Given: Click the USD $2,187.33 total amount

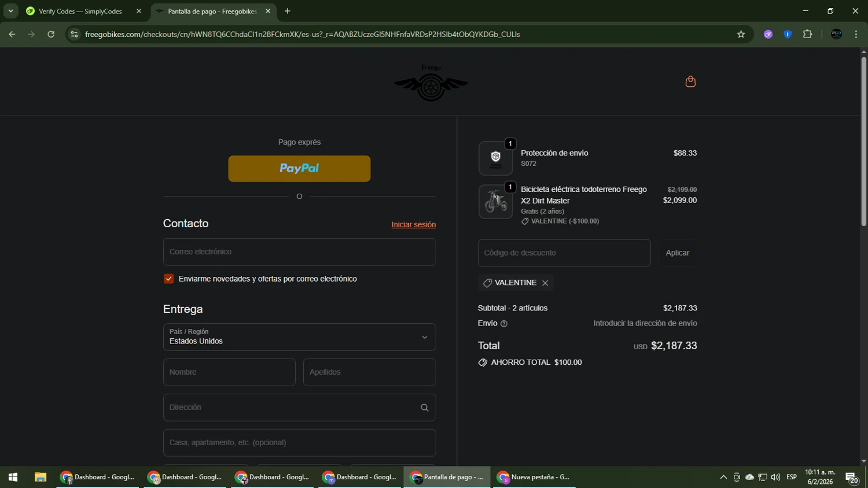Looking at the screenshot, I should 665,346.
